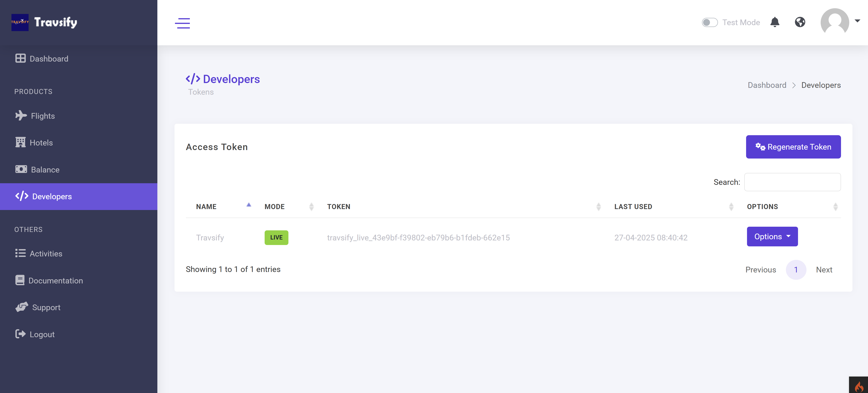
Task: Open Flights from the sidebar
Action: (x=43, y=116)
